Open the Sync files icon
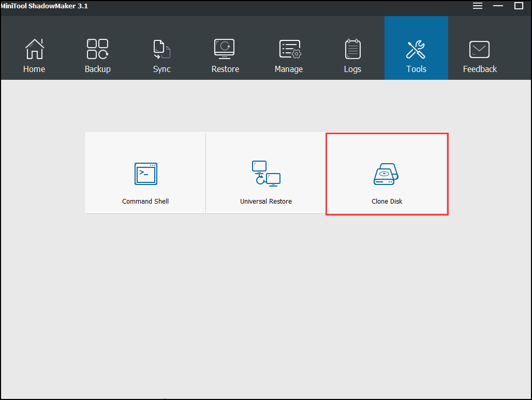This screenshot has height=400, width=532. coord(161,49)
